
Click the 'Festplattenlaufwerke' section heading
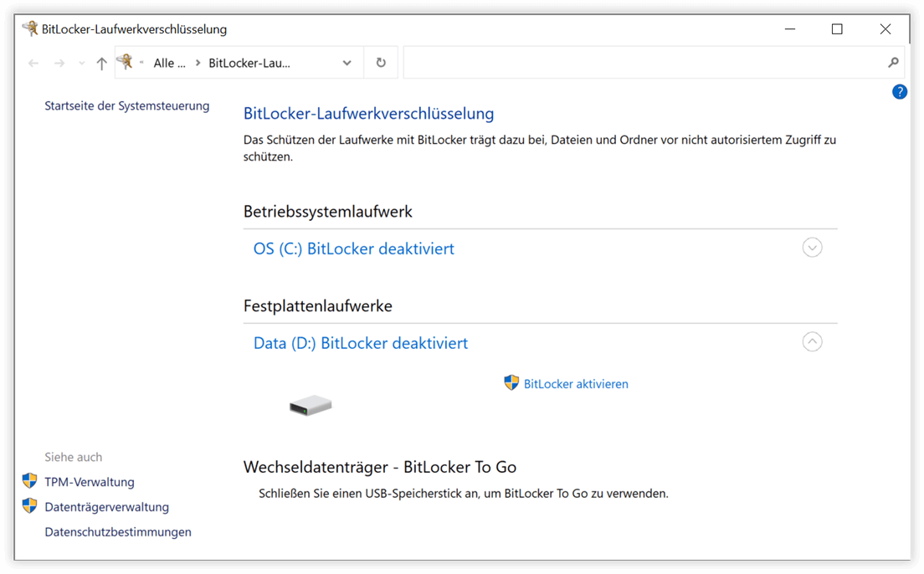tap(318, 306)
